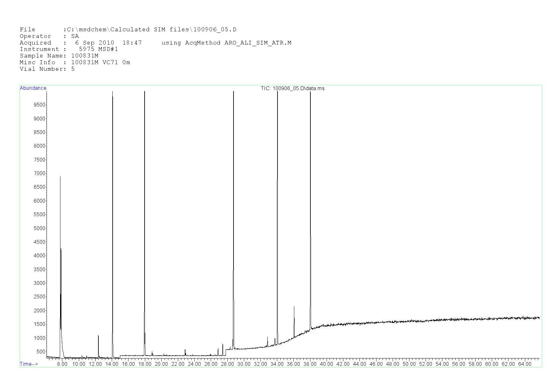This screenshot has width=555, height=392.
Task: Click the peak just after 28.00 minutes
Action: (x=234, y=221)
